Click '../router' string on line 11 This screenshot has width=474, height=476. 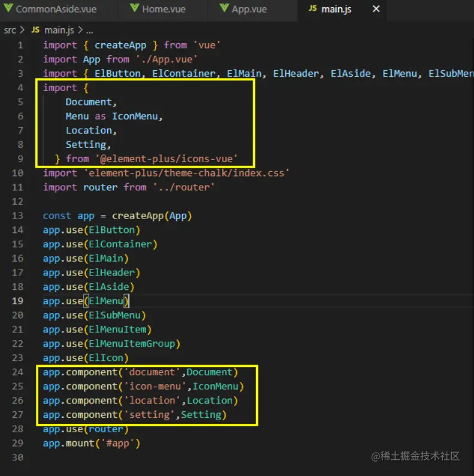pos(184,187)
